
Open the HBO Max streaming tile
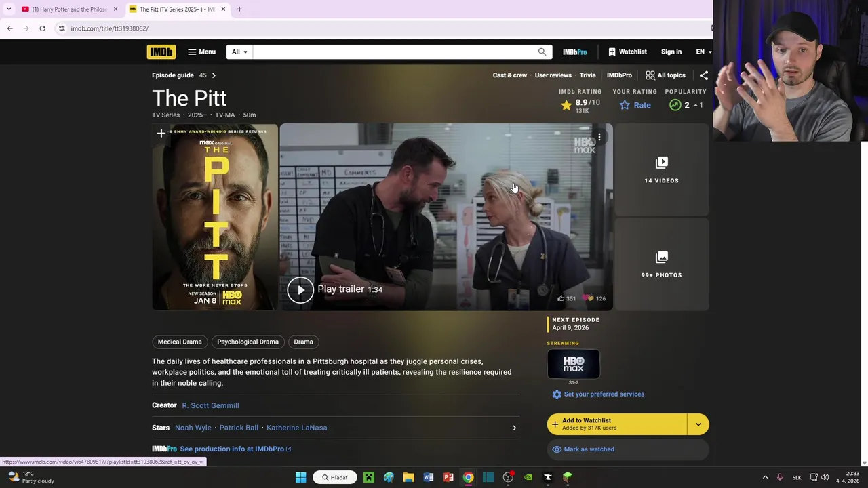pyautogui.click(x=573, y=364)
